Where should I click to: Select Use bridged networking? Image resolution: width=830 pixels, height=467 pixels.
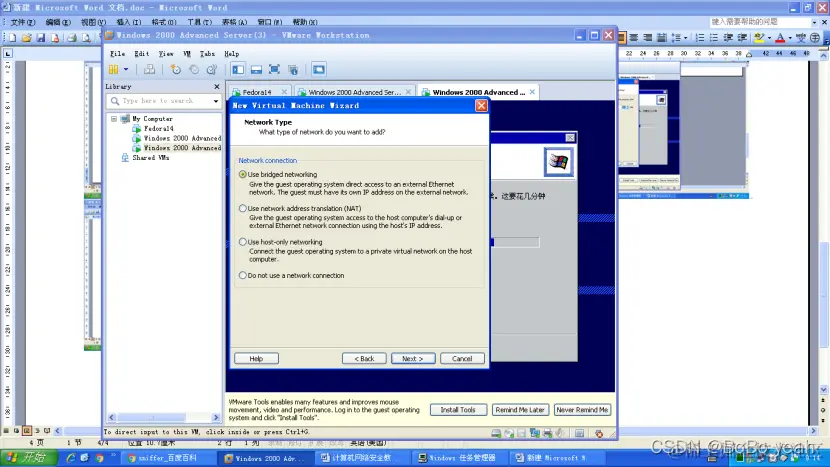click(x=242, y=174)
